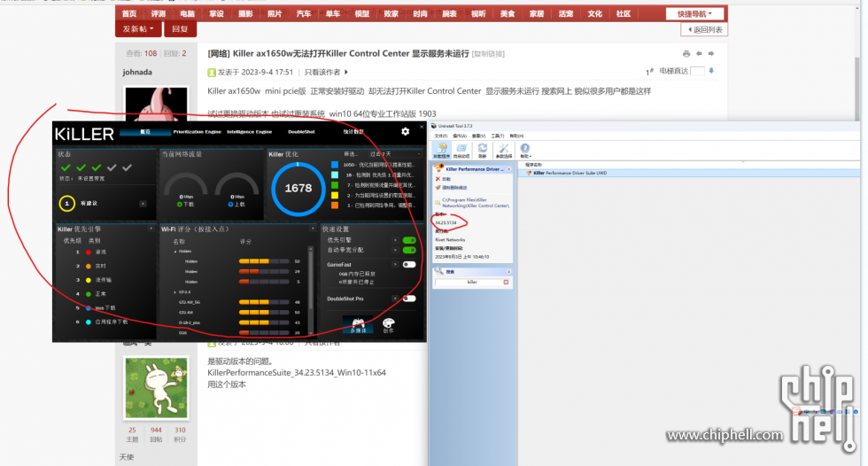Click the yellow optimization legend swatch
Image resolution: width=868 pixels, height=466 pixels.
335,195
